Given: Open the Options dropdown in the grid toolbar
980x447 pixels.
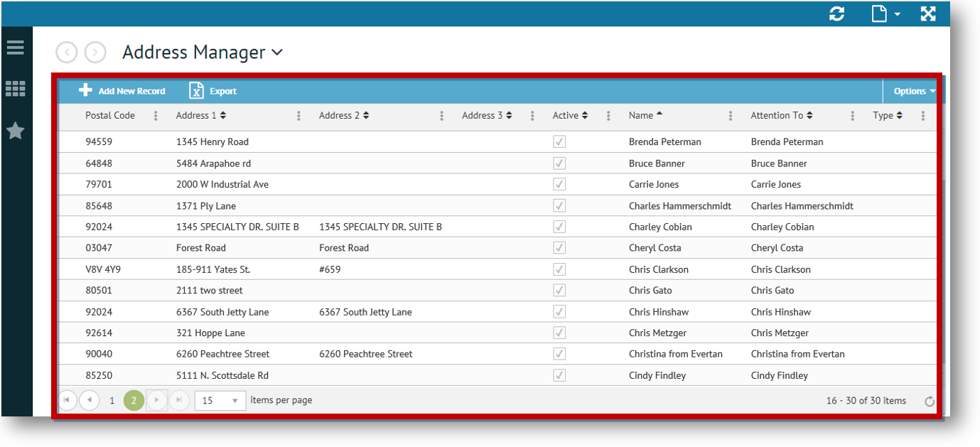Looking at the screenshot, I should click(x=914, y=91).
